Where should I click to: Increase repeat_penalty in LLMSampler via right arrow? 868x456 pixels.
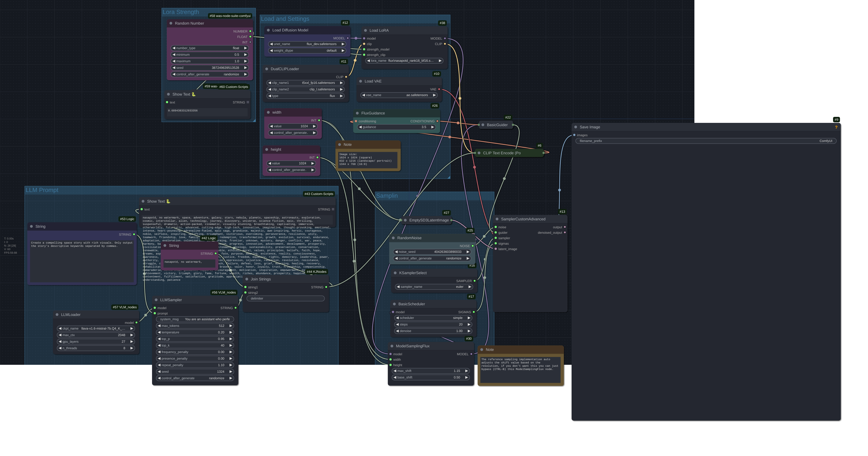(x=230, y=365)
